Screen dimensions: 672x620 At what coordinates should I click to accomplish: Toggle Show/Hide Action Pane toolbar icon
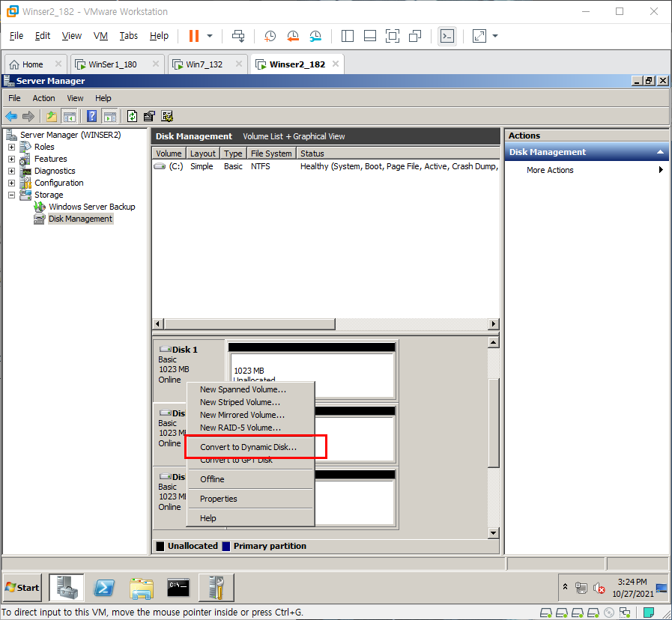[109, 116]
